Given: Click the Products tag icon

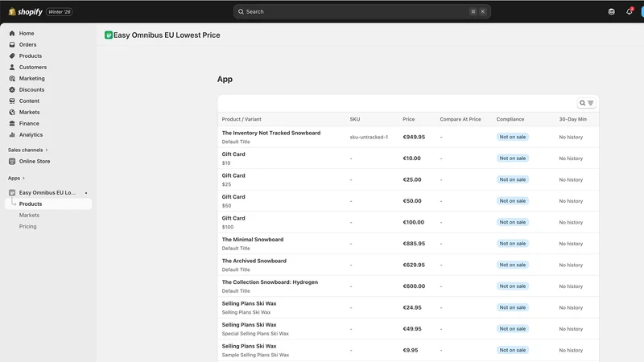Looking at the screenshot, I should [x=12, y=56].
